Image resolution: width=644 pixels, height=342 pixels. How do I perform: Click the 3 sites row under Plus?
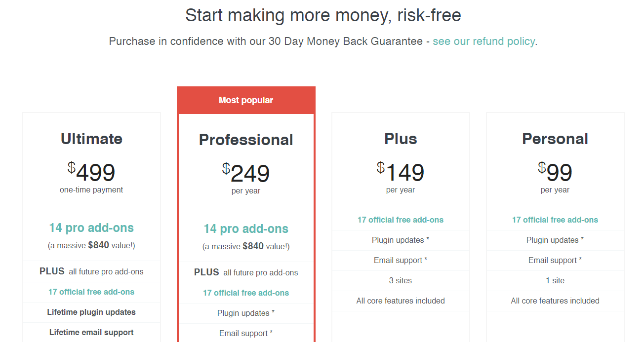pos(400,280)
